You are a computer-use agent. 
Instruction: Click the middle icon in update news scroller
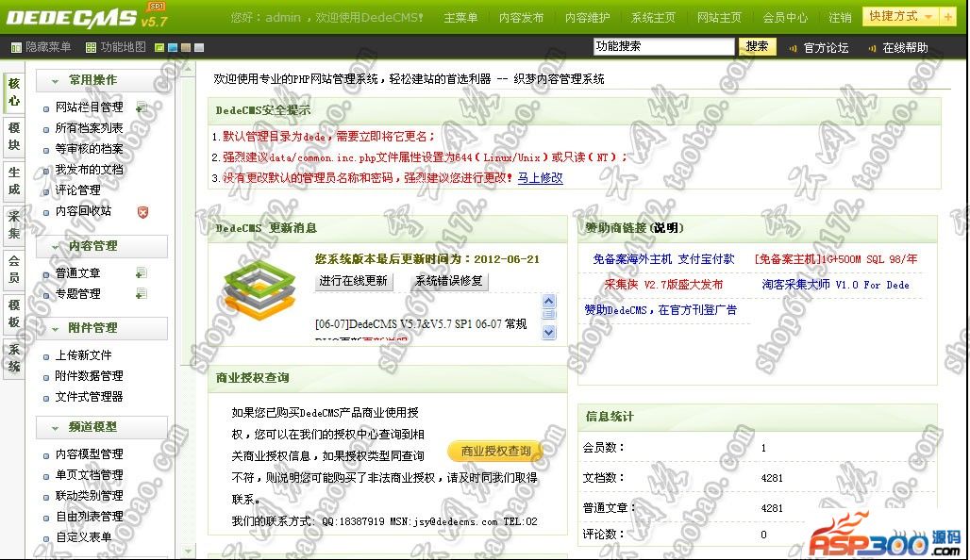coord(549,315)
